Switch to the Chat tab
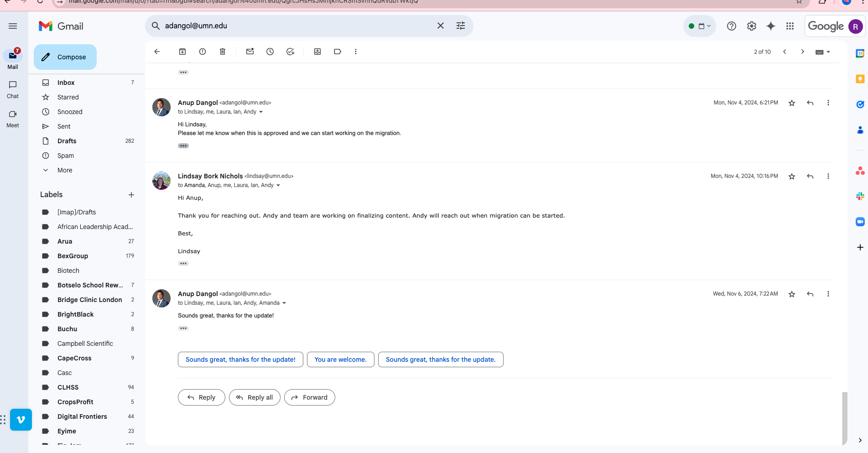 [13, 89]
